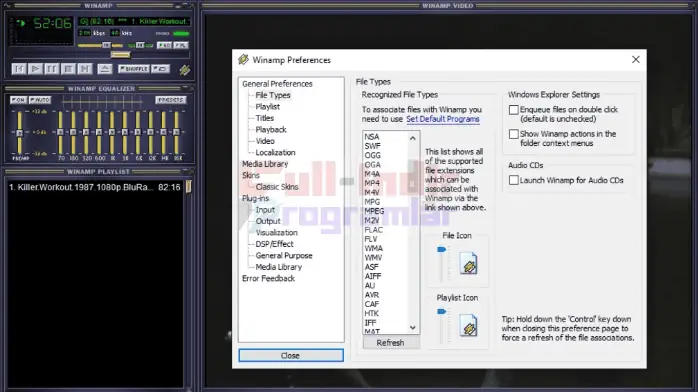Click the File Icon selection slider
Image resolution: width=698 pixels, height=392 pixels.
click(x=442, y=263)
